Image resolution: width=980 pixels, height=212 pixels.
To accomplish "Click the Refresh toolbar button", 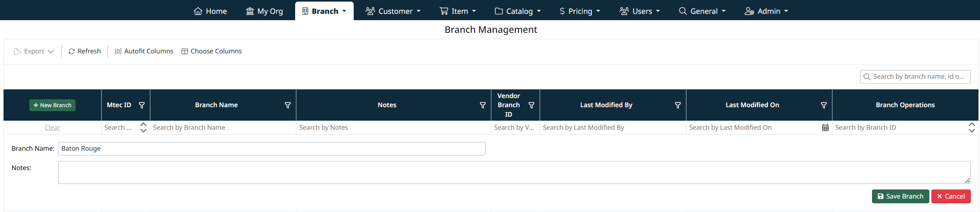I will (x=85, y=51).
